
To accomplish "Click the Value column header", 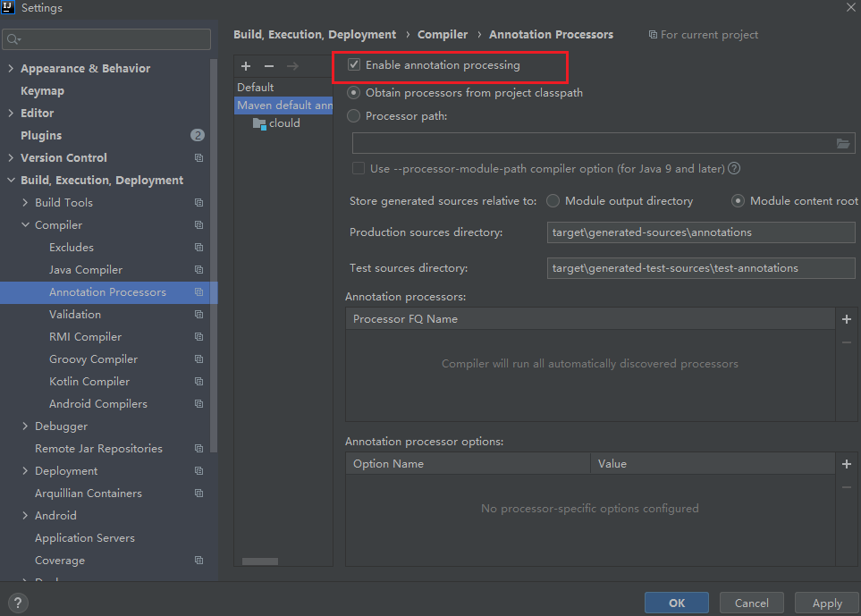I will 713,464.
